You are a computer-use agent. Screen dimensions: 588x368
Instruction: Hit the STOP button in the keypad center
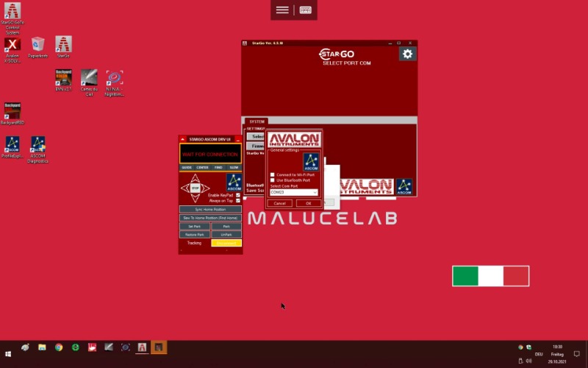[195, 188]
